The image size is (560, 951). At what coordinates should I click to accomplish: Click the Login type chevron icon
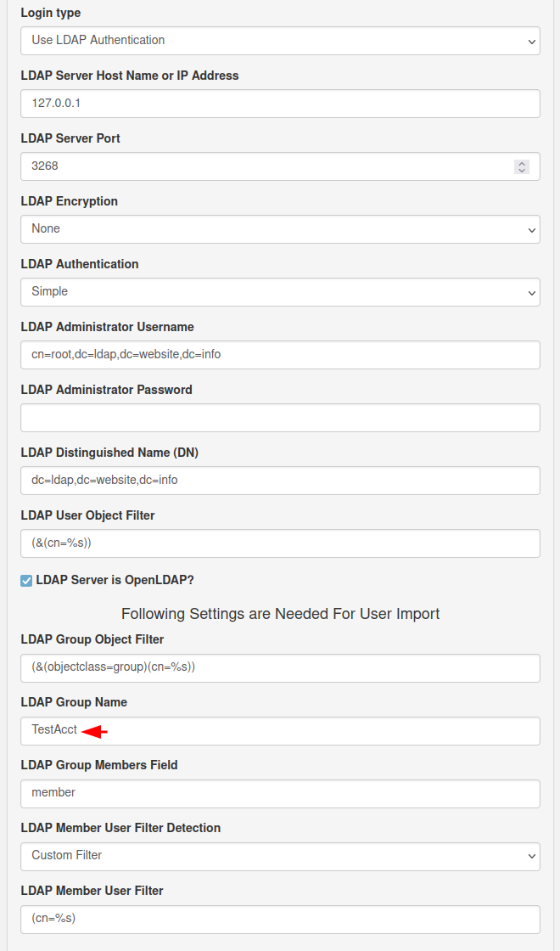(x=532, y=40)
